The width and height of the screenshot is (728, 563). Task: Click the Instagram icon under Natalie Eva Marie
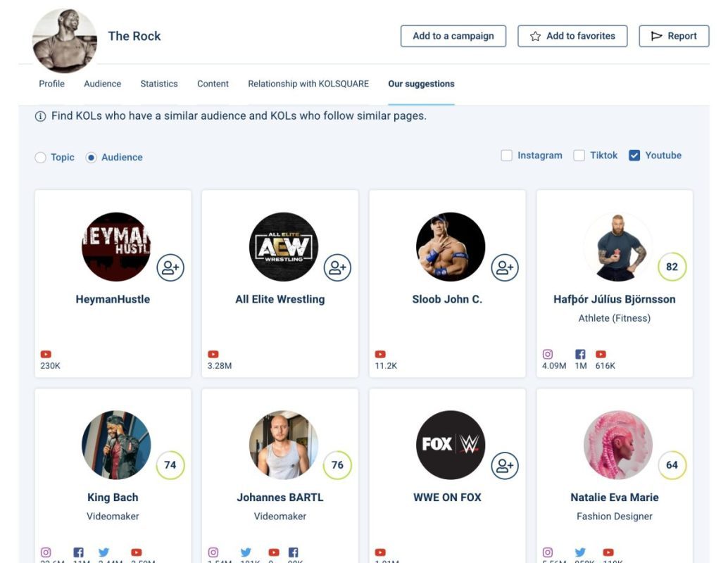(548, 552)
